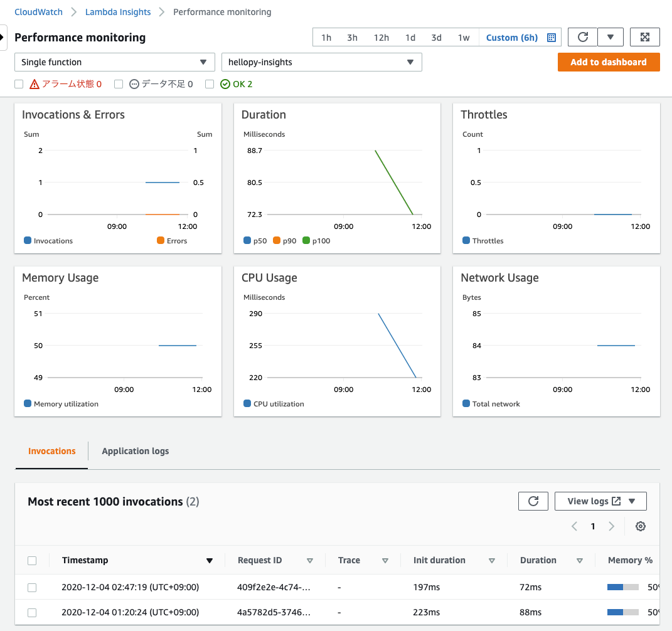
Task: Open the date picker calendar icon
Action: (551, 38)
